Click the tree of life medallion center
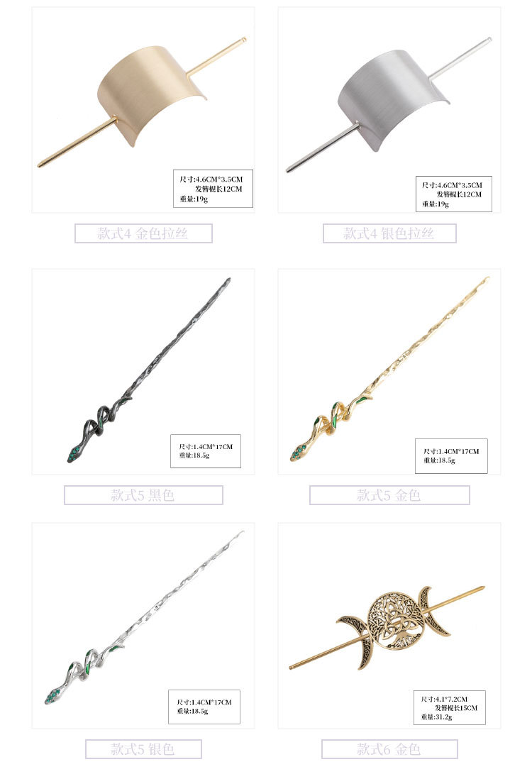 pyautogui.click(x=395, y=619)
